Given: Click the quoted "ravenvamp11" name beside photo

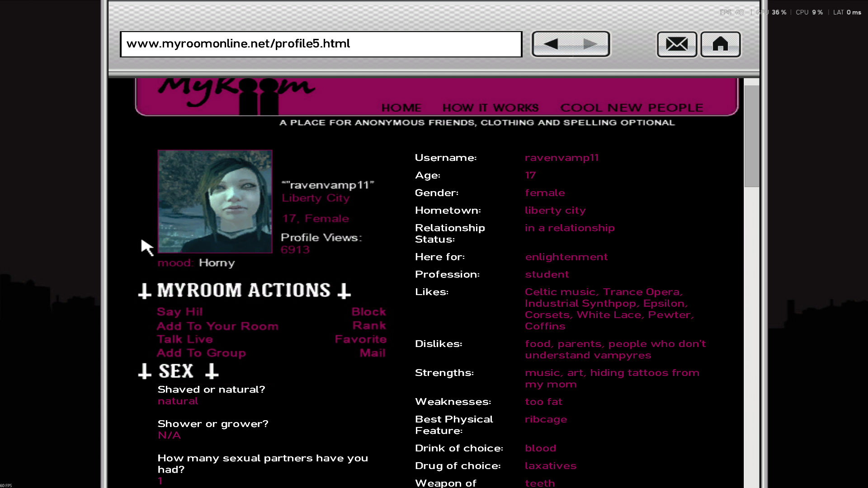Looking at the screenshot, I should pyautogui.click(x=328, y=185).
